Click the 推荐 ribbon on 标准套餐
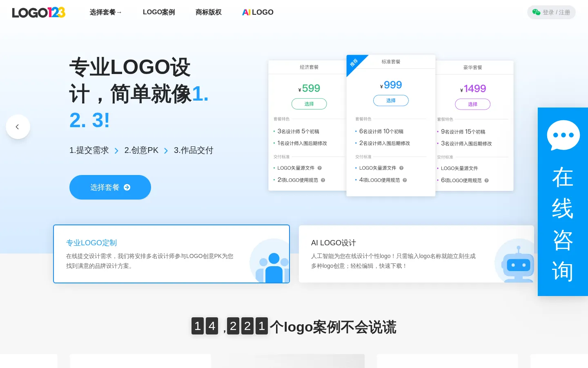 (354, 63)
